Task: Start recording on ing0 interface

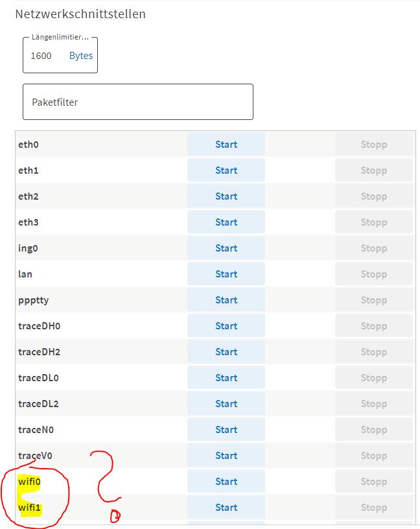Action: [x=226, y=248]
